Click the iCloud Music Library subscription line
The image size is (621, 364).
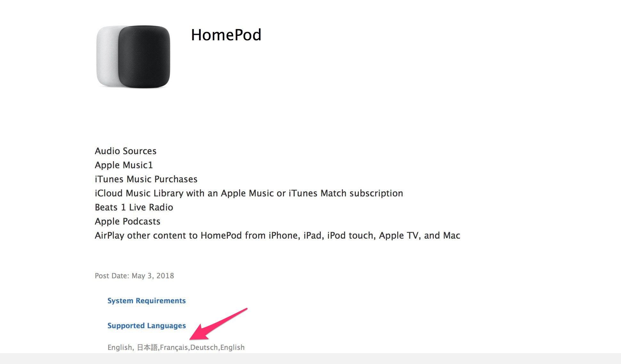tap(249, 193)
